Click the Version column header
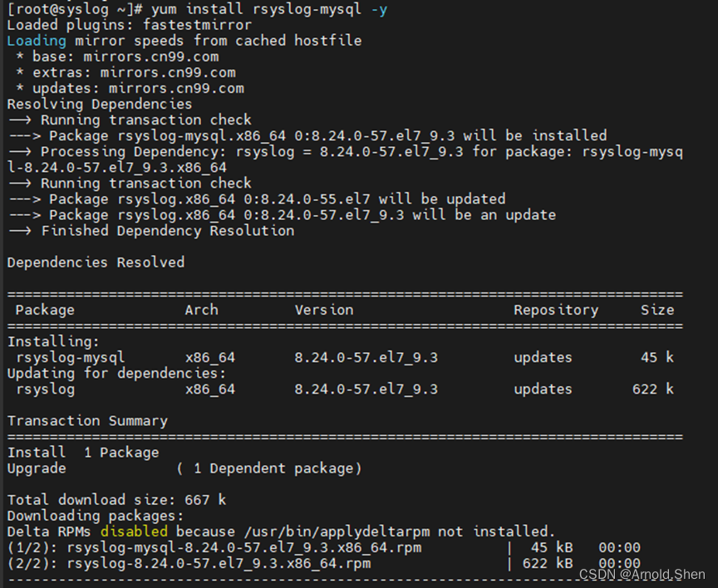Image resolution: width=718 pixels, height=588 pixels. pyautogui.click(x=324, y=310)
